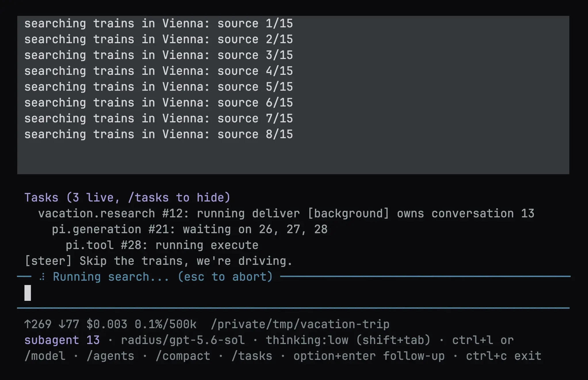Select the pi.tool #28 running execute row
Image resolution: width=588 pixels, height=380 pixels.
(162, 245)
